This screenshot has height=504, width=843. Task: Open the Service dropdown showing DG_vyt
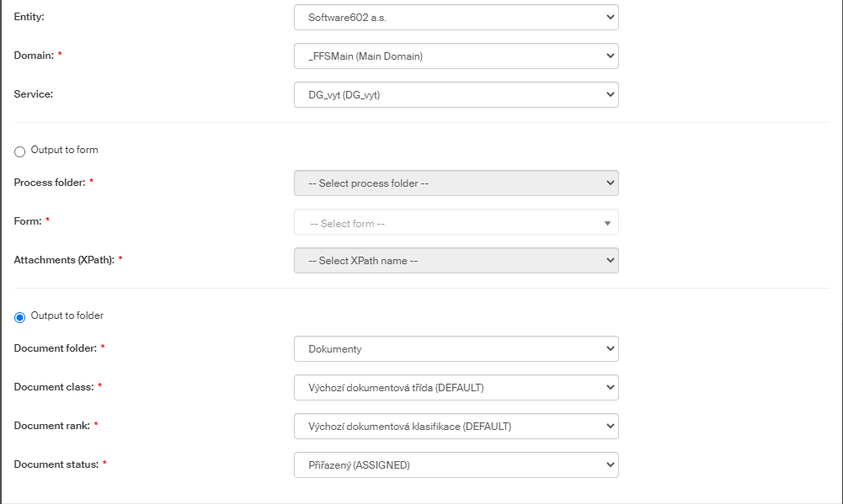point(456,95)
